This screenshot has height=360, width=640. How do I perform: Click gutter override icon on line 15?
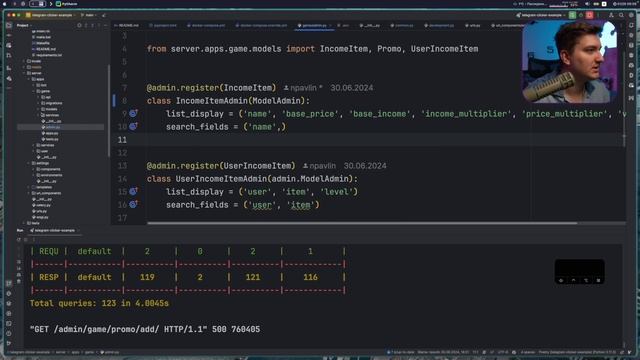(133, 191)
